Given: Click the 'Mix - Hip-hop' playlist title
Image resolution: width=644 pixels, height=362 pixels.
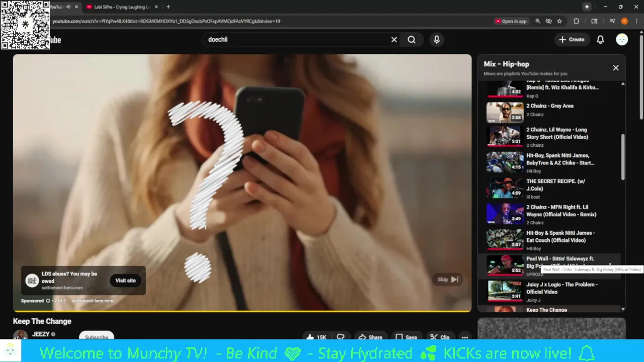Looking at the screenshot, I should point(506,64).
